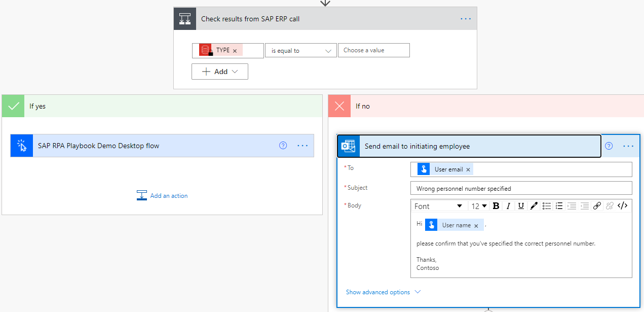
Task: Open SAP RPA Playbook Demo Desktop flow action
Action: (x=162, y=146)
